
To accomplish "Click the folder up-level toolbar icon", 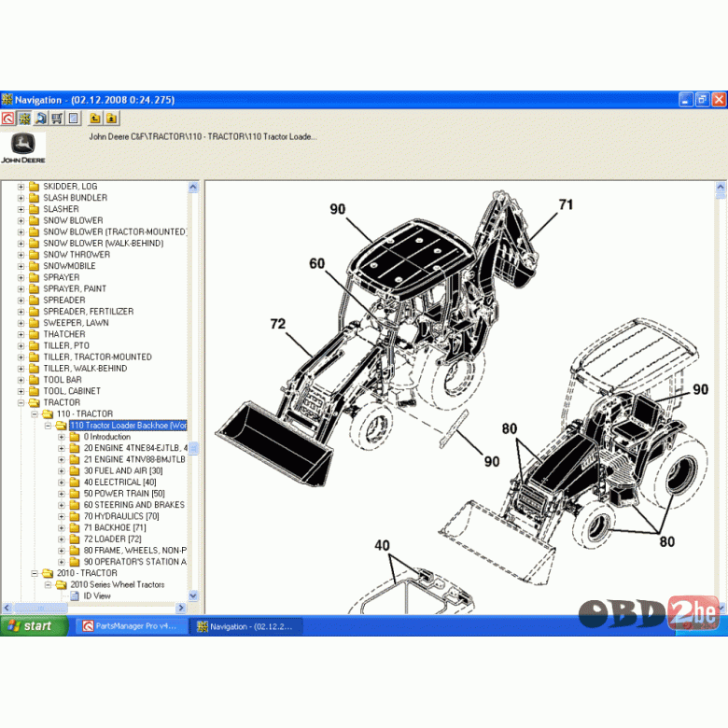I will pos(95,119).
